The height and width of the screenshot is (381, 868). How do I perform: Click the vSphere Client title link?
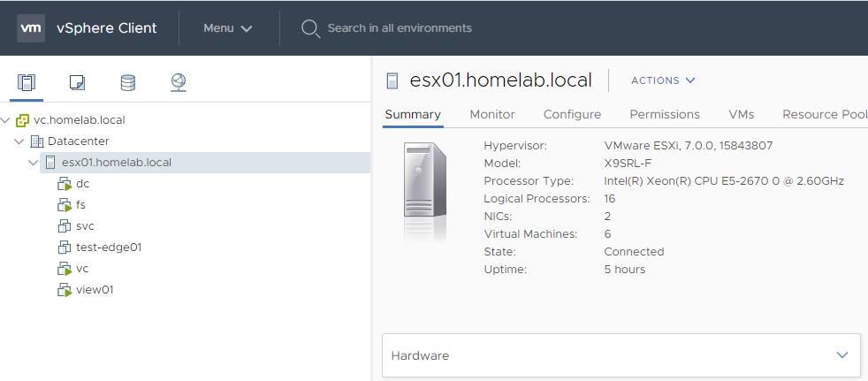click(x=106, y=28)
